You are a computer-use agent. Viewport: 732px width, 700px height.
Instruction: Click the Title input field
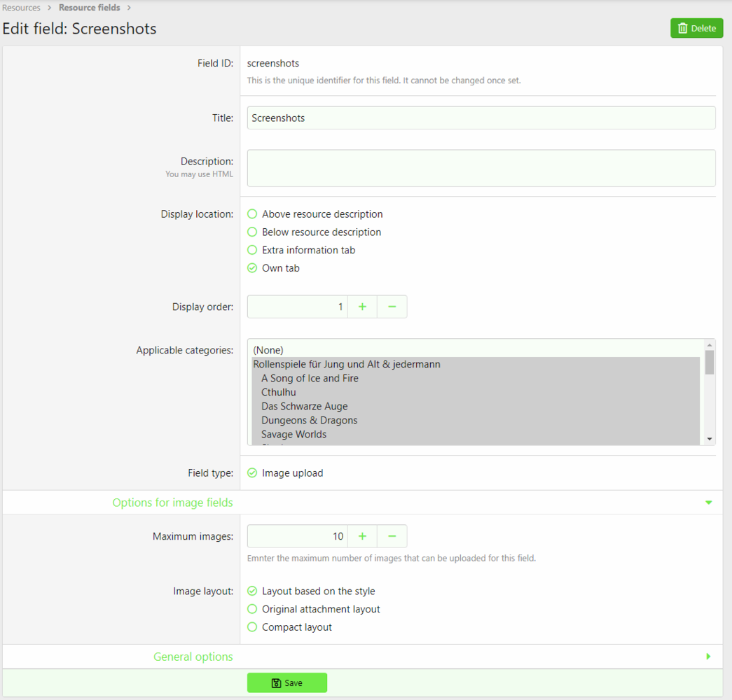(481, 118)
